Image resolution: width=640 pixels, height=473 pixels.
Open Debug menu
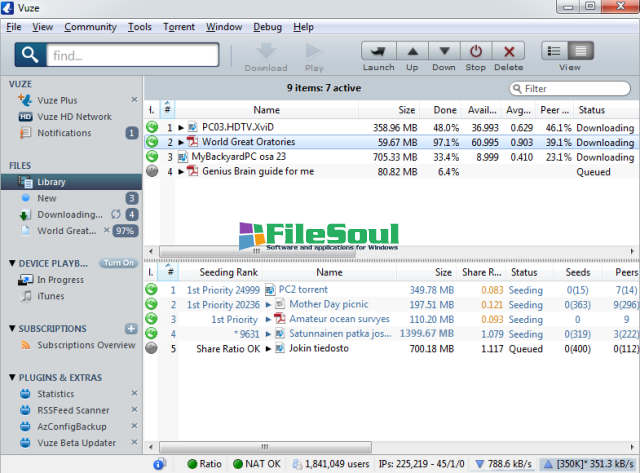267,27
